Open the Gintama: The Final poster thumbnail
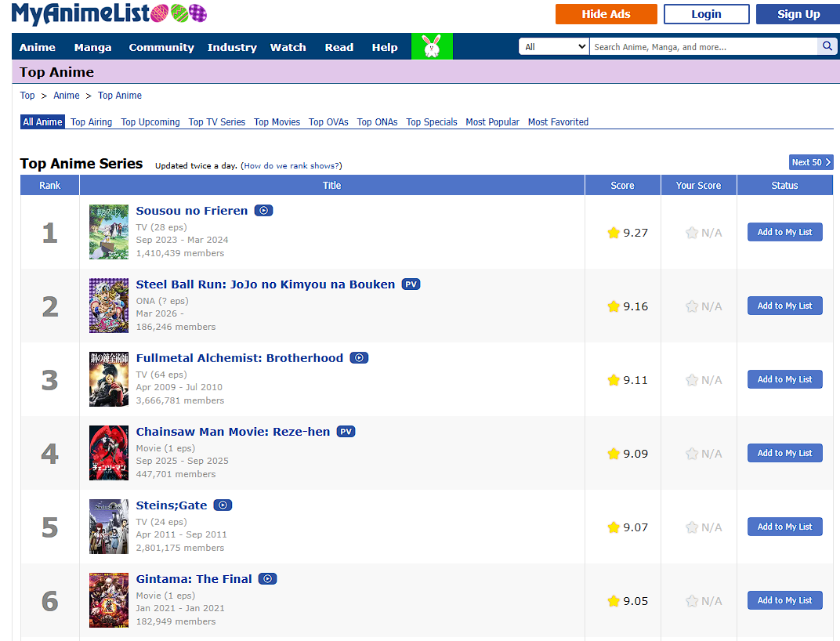Screen dimensions: 840x641 tap(109, 600)
